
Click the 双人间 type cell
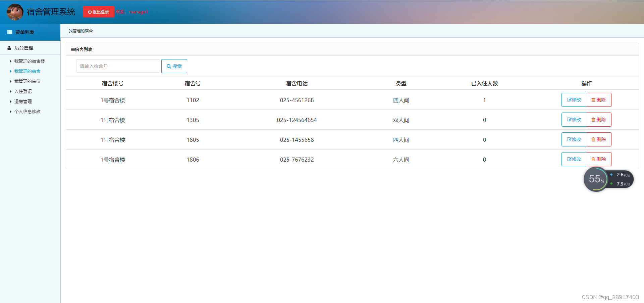pyautogui.click(x=401, y=120)
